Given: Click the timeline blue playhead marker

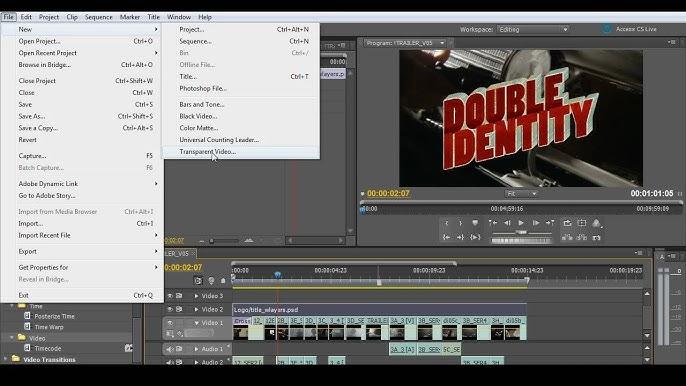Looking at the screenshot, I should (x=277, y=275).
